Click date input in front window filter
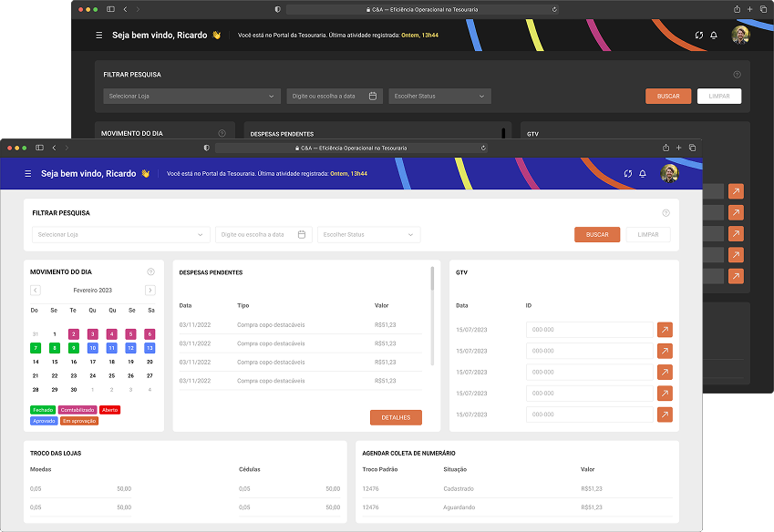 263,235
